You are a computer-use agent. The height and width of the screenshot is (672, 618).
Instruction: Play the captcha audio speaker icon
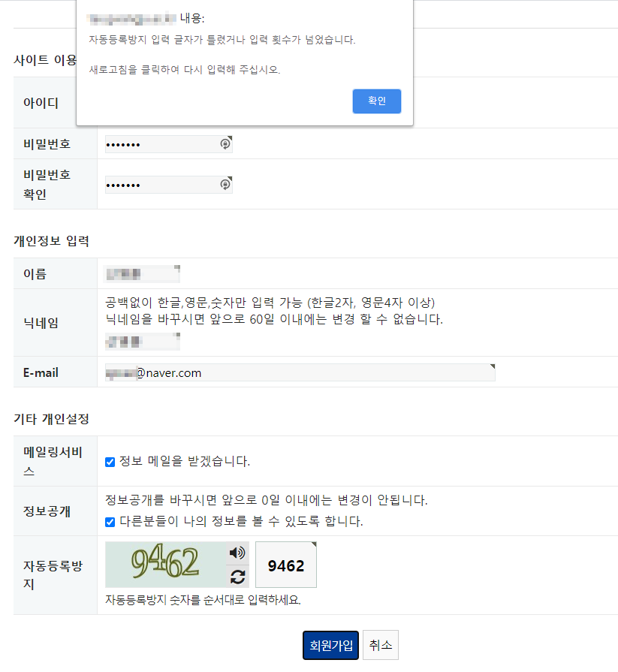[x=237, y=553]
